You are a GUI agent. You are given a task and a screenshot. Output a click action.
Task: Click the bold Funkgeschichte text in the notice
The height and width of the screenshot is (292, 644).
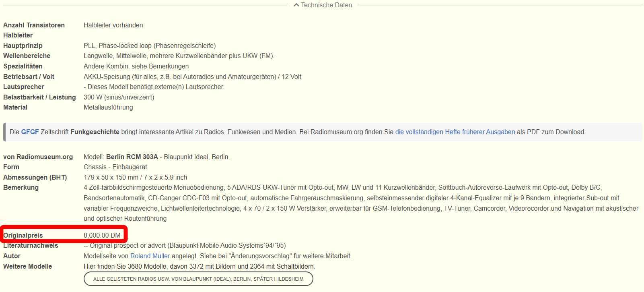pos(95,132)
